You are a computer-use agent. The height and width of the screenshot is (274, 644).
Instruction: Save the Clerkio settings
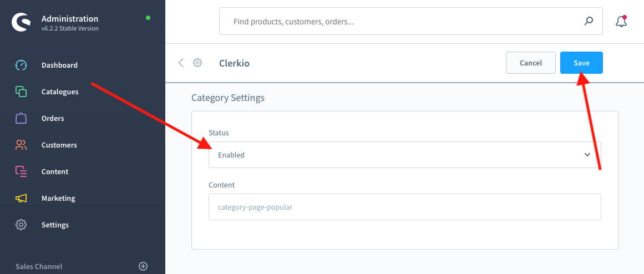(x=581, y=63)
